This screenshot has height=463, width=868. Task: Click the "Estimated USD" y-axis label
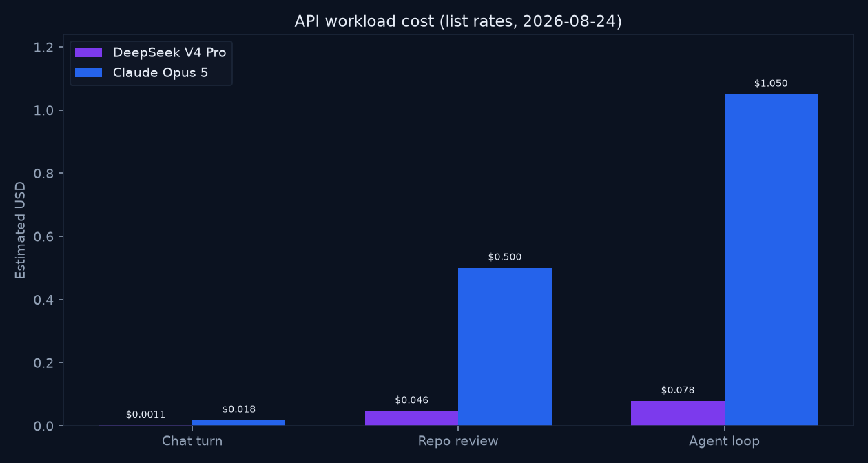(x=21, y=230)
